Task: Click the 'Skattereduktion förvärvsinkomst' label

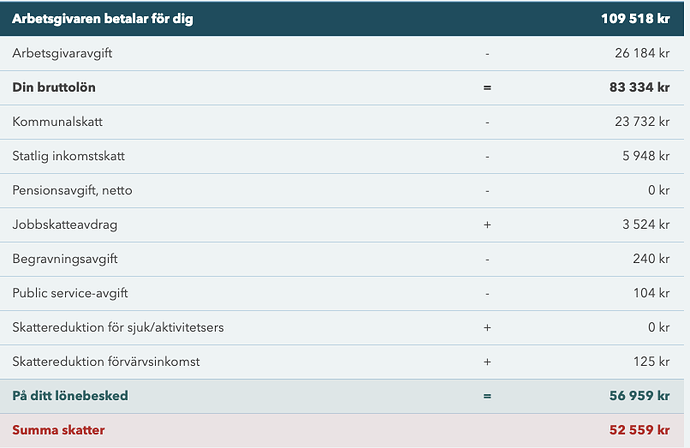Action: pyautogui.click(x=111, y=362)
